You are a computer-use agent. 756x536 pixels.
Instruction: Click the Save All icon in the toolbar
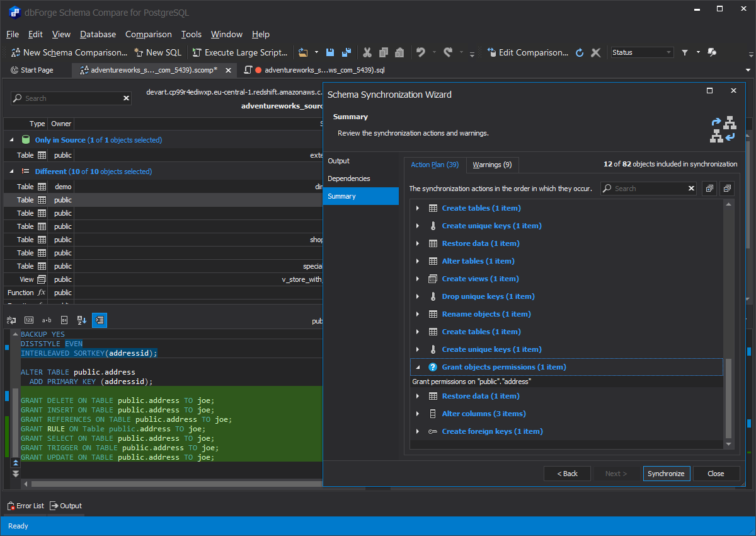pos(346,52)
